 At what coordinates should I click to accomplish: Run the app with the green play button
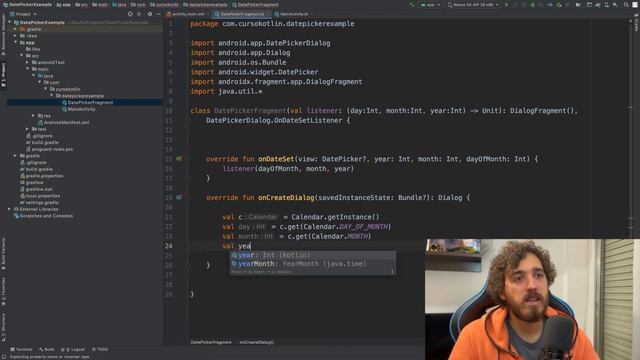coord(507,5)
